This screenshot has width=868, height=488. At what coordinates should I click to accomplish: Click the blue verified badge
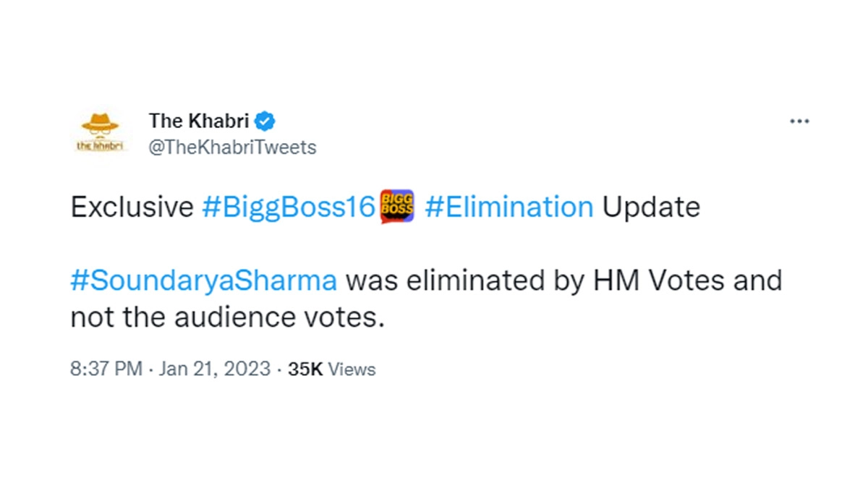(x=266, y=119)
